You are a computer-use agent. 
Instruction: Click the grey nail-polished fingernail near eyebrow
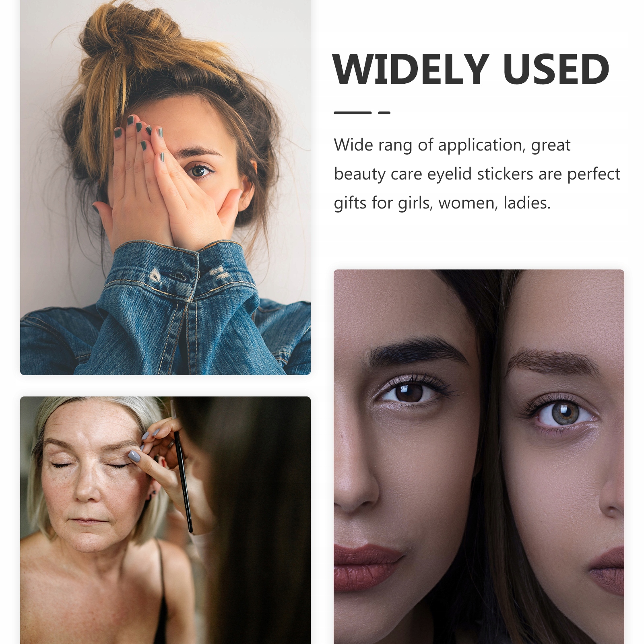click(x=134, y=456)
